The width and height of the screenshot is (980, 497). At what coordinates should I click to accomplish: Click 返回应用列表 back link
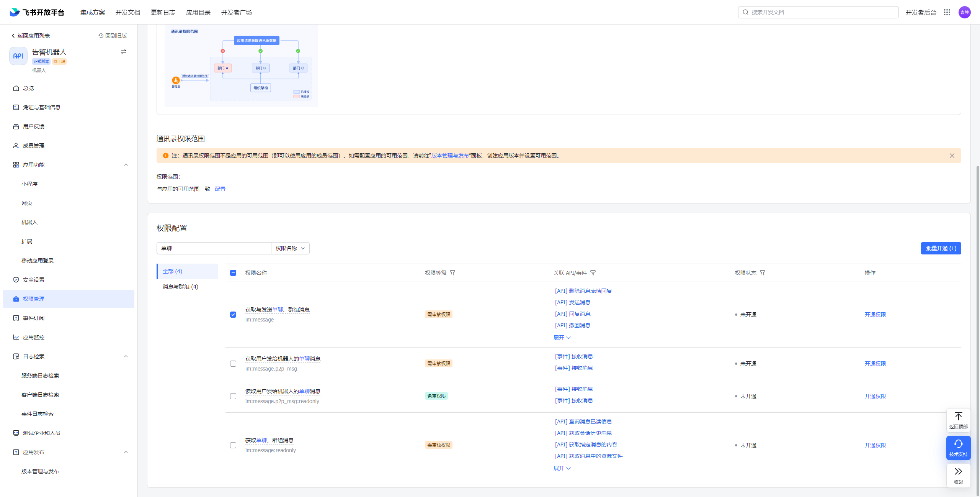coord(31,36)
